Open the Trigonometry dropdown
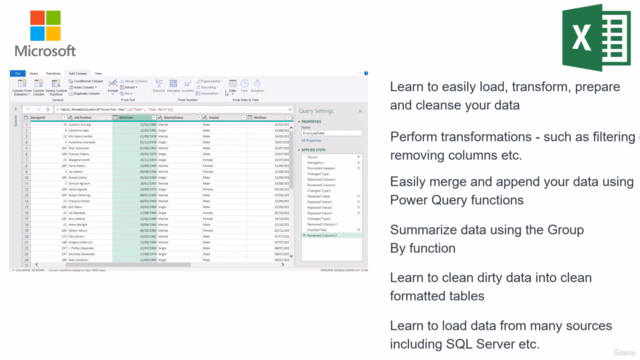Viewport: 640px width, 360px height. point(209,81)
